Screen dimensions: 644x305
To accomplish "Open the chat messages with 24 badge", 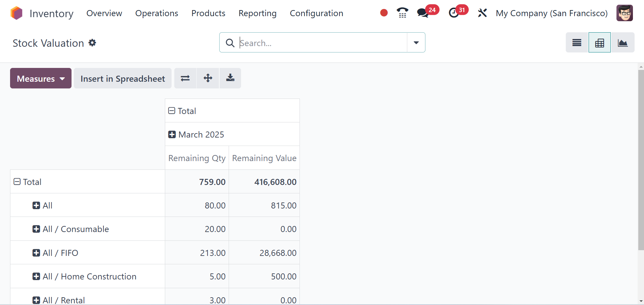I will click(x=423, y=13).
